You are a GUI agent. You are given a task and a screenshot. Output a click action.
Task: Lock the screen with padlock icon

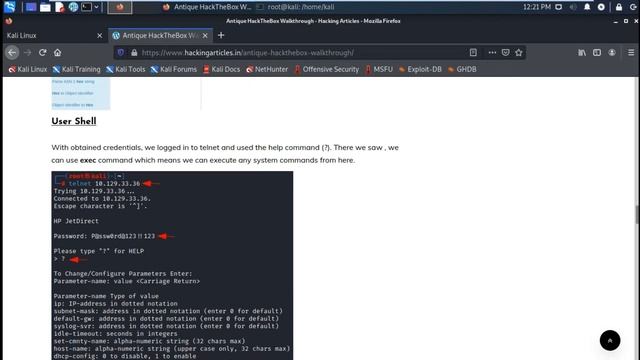tap(619, 7)
